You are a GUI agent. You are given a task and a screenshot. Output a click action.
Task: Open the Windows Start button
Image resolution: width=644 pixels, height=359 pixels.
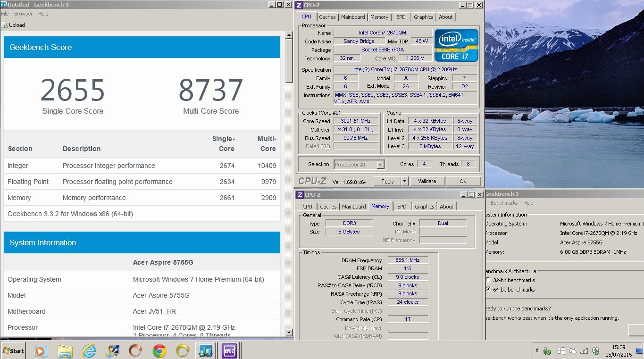point(13,351)
